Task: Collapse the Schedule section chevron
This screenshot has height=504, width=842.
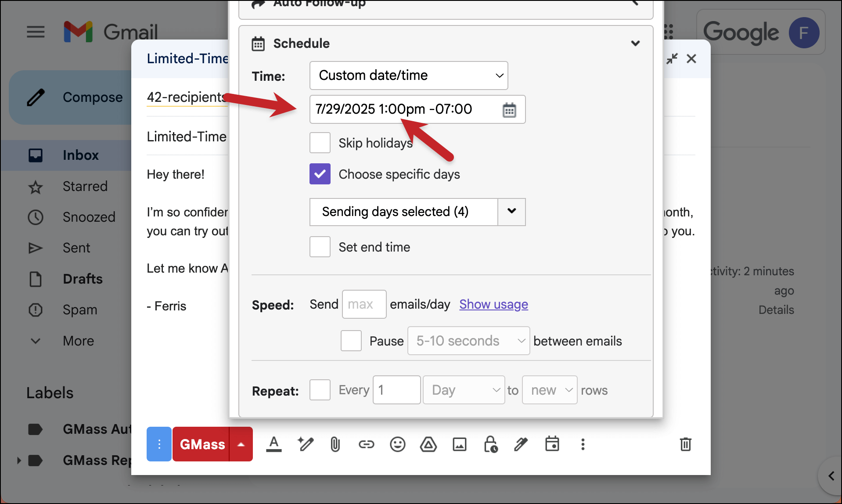Action: (635, 43)
